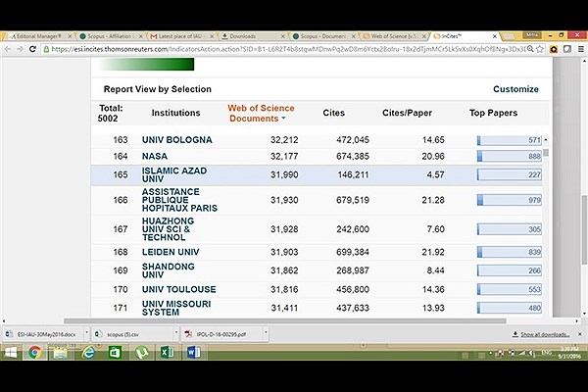Open the Chrome hamburger menu
Viewport: 588px width, 392px height.
pos(581,49)
